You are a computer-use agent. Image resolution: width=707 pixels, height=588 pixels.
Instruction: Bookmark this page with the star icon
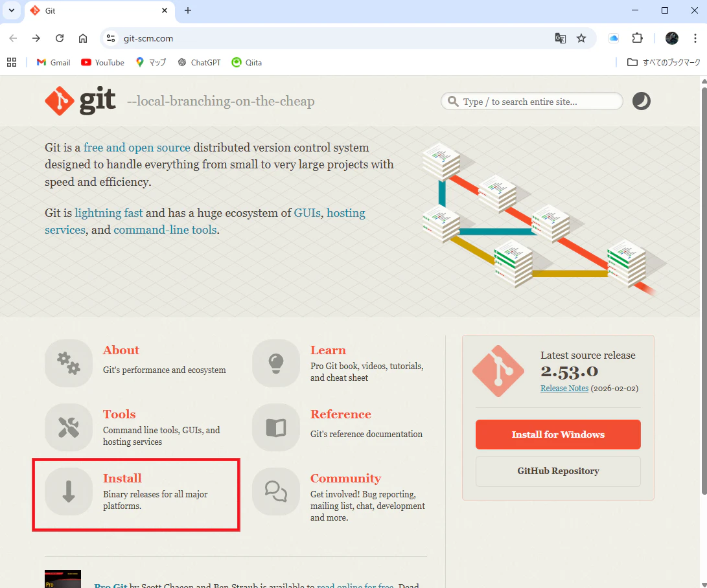[x=581, y=38]
